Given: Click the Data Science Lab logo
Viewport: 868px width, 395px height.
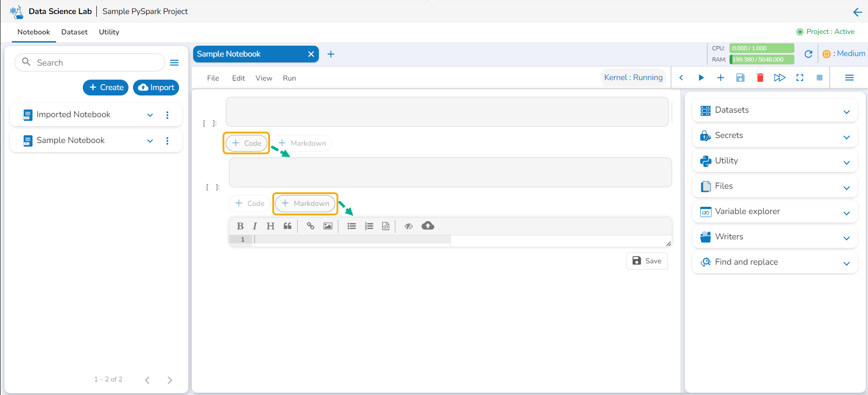Looking at the screenshot, I should coord(17,12).
